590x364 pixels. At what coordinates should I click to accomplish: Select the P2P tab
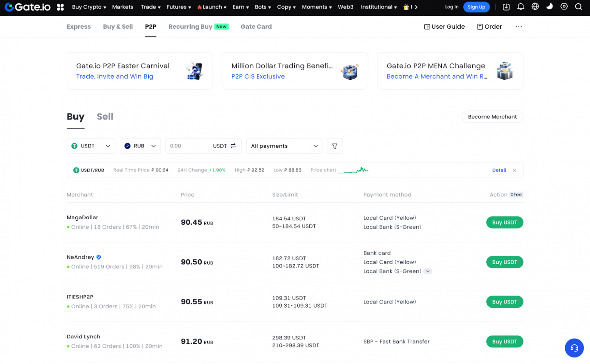[151, 27]
